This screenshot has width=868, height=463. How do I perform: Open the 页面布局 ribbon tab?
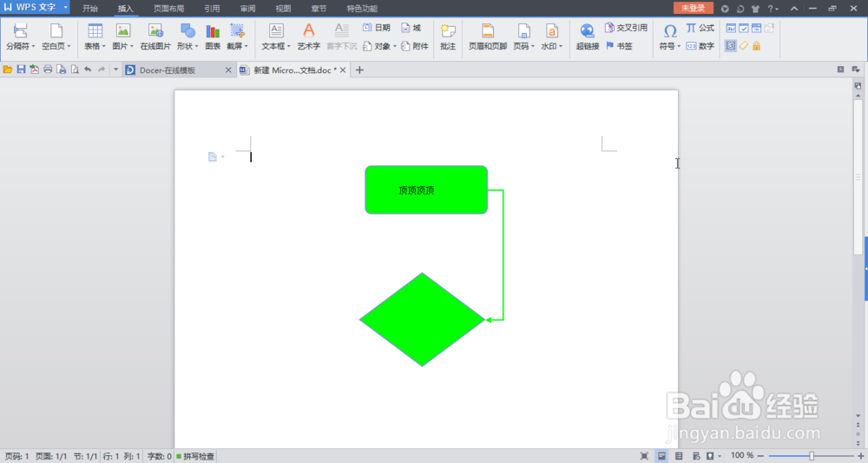pos(169,9)
